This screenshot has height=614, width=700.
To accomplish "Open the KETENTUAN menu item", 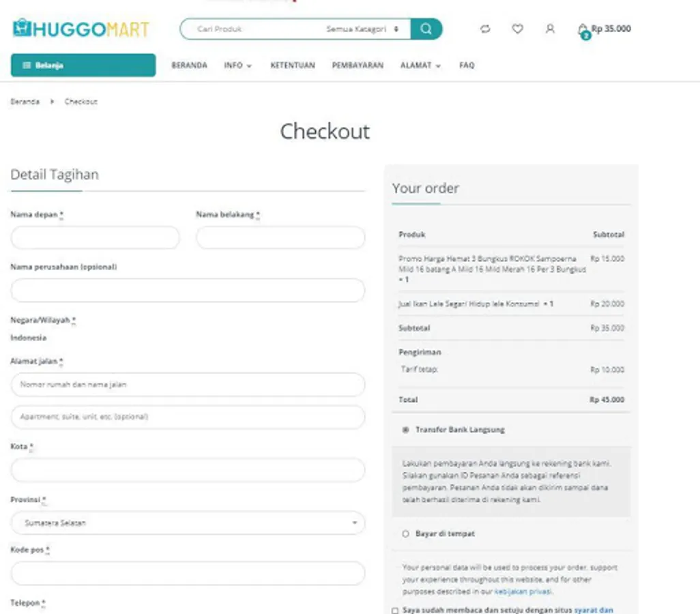I will click(x=292, y=65).
